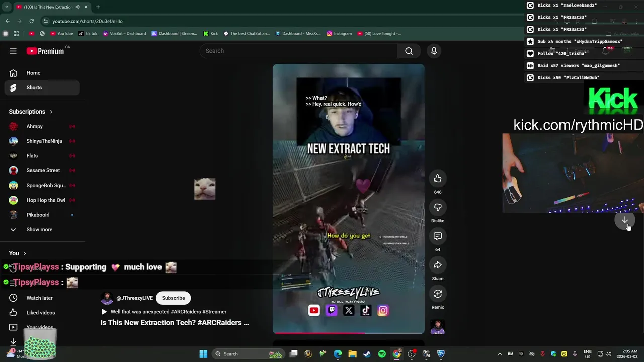Open JTthreezyLIVE channel avatar
This screenshot has width=644, height=362.
click(107, 298)
